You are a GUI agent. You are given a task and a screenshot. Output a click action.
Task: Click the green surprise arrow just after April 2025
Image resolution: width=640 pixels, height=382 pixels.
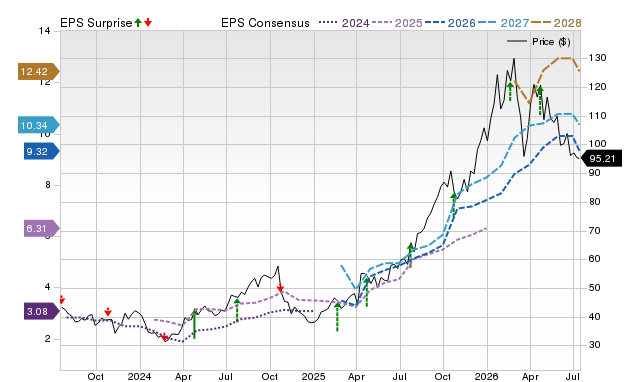tap(367, 292)
